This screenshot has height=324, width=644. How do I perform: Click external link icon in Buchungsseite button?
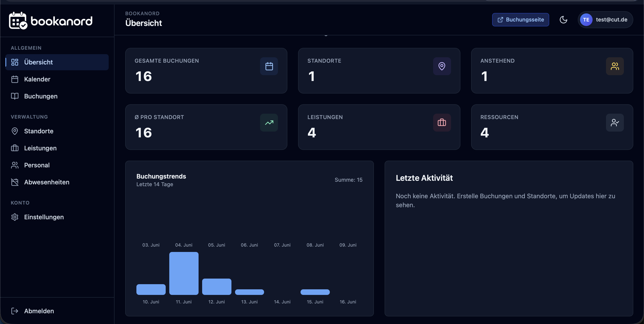click(x=500, y=20)
